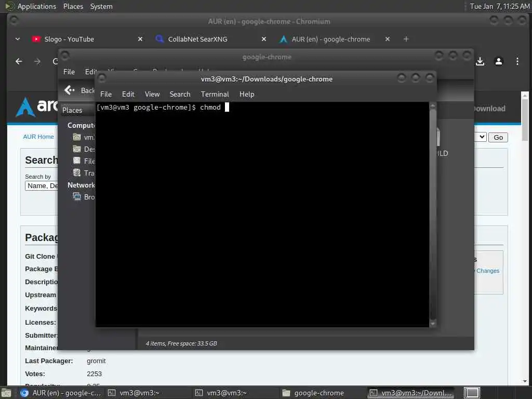Open the terminal Edit menu
The width and height of the screenshot is (532, 399).
(128, 94)
